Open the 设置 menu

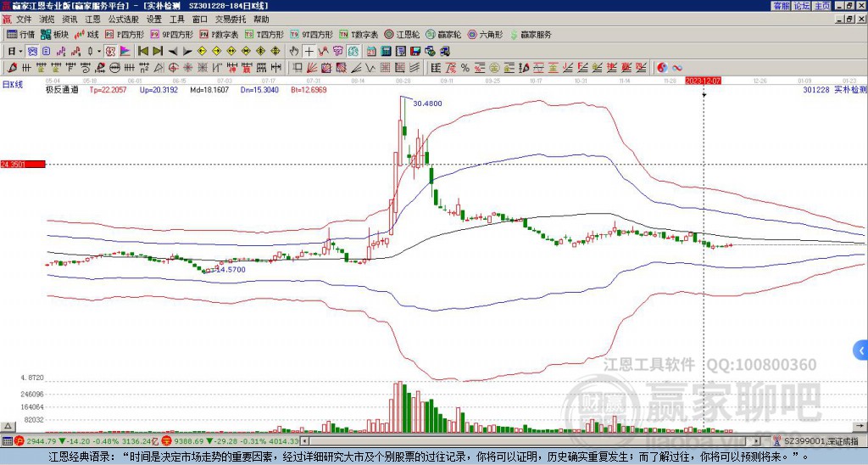(154, 20)
